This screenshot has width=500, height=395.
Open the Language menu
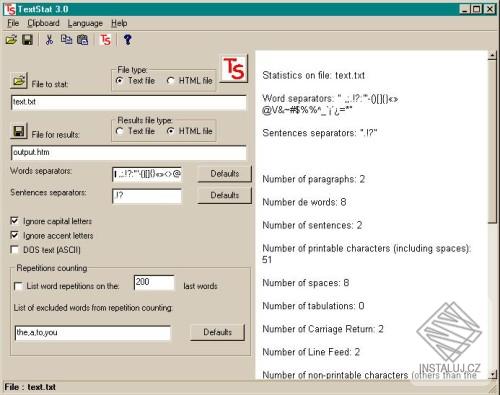[85, 23]
